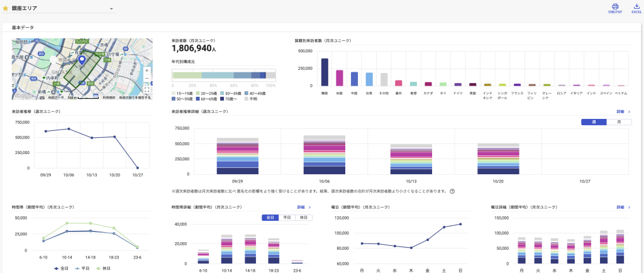
Task: Zoom in on the map
Action: coord(147,71)
